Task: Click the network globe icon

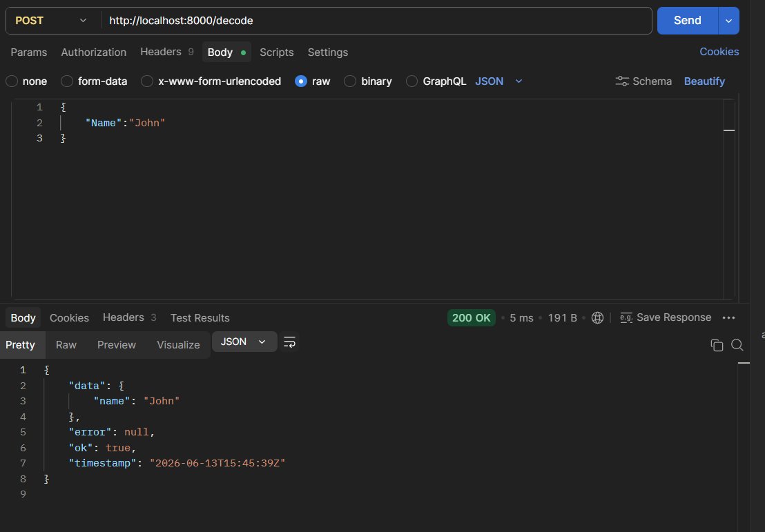Action: point(597,318)
